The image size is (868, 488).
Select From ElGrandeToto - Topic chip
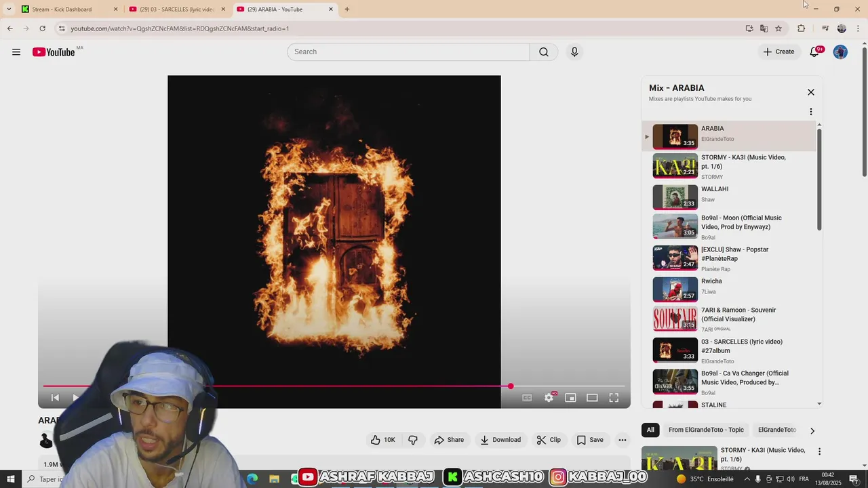tap(706, 430)
